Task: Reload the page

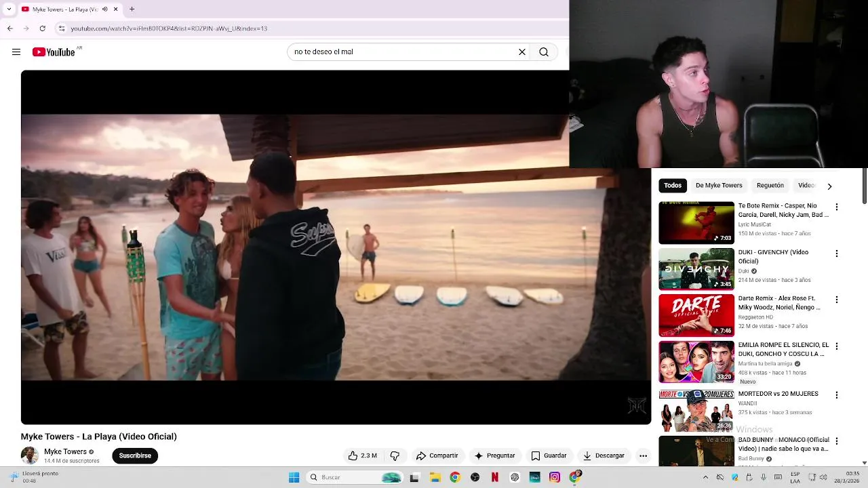Action: coord(43,28)
